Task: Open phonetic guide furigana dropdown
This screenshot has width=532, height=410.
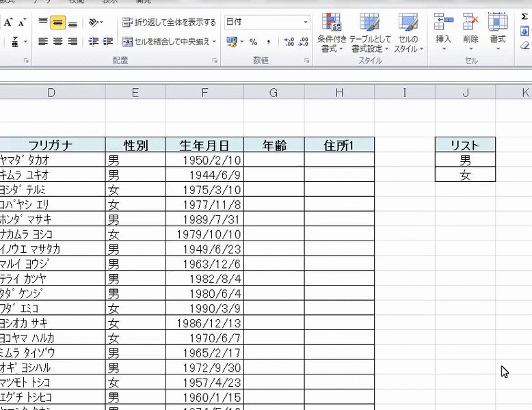Action: tap(25, 42)
